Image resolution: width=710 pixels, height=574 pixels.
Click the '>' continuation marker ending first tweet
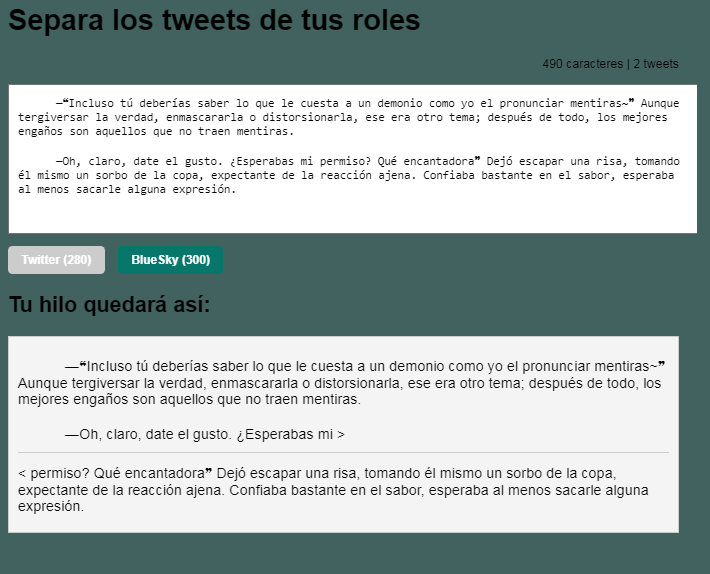click(341, 435)
